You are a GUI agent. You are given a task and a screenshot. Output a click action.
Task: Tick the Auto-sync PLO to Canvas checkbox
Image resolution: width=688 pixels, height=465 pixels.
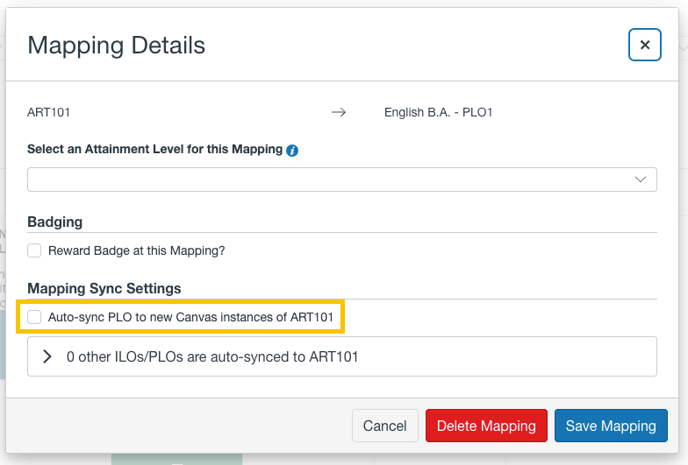tap(34, 317)
